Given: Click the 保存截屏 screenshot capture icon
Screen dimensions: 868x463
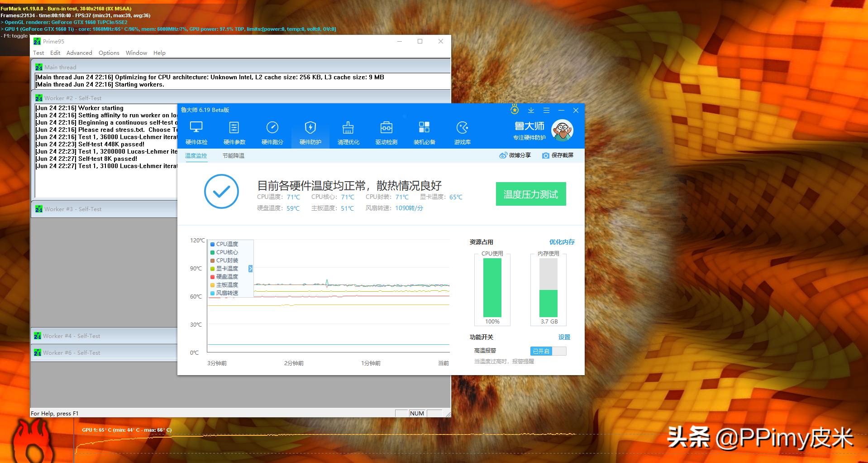Looking at the screenshot, I should [x=558, y=155].
